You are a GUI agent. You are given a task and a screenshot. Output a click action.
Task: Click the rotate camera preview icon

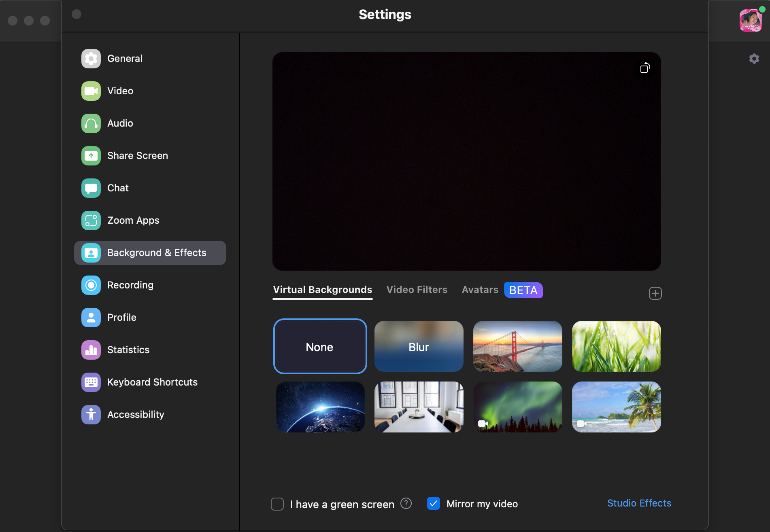click(x=645, y=68)
